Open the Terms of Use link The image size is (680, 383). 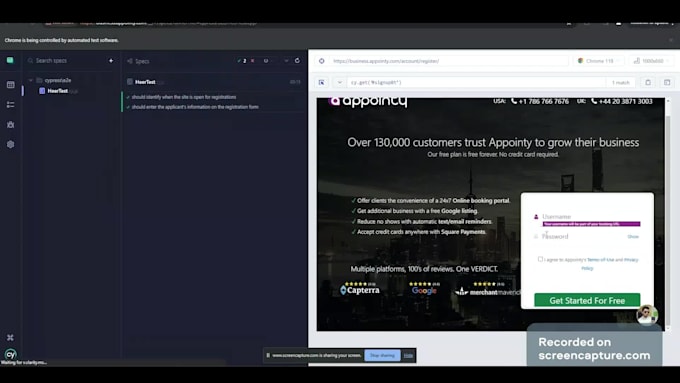point(601,260)
